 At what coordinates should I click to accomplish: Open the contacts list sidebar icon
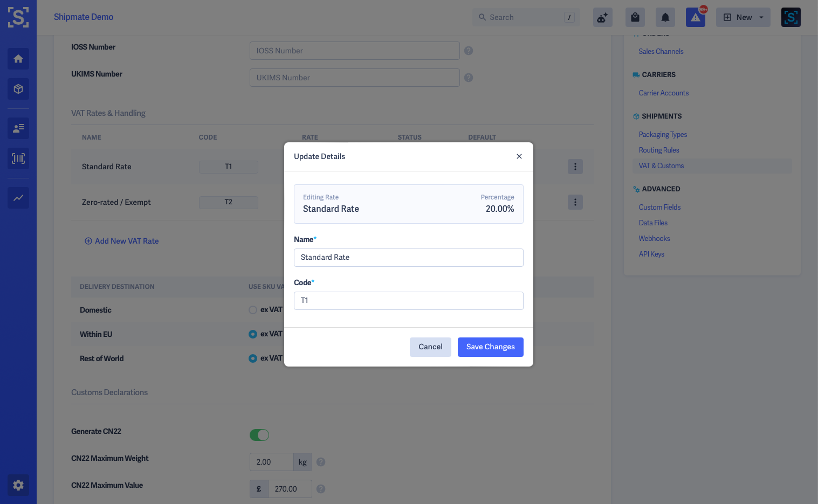[18, 128]
